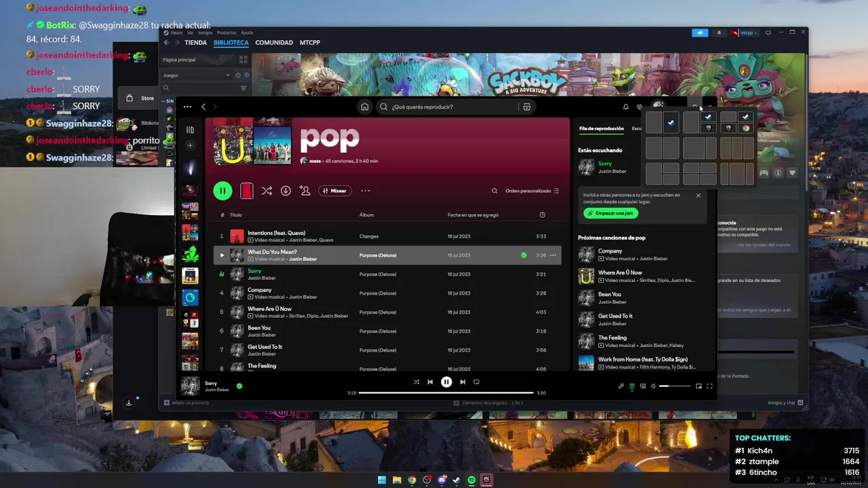Dismiss the jam invitation banner
868x488 pixels.
[x=698, y=195]
